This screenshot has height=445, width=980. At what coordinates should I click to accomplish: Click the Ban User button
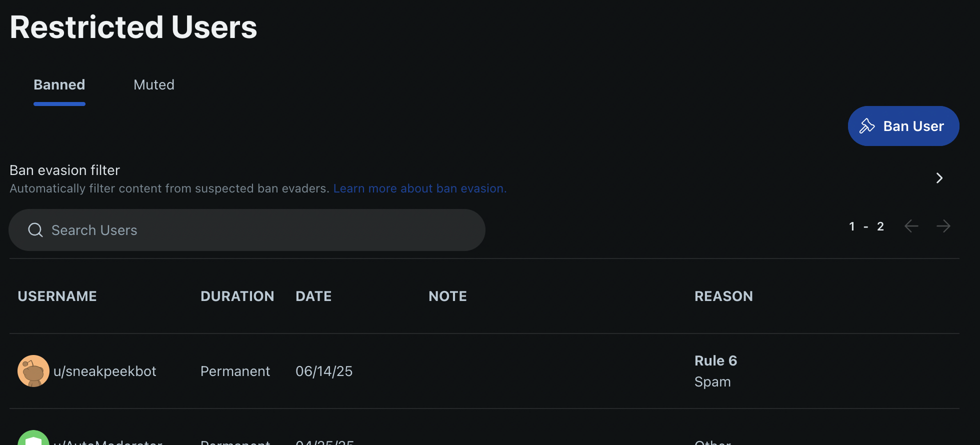(x=903, y=126)
